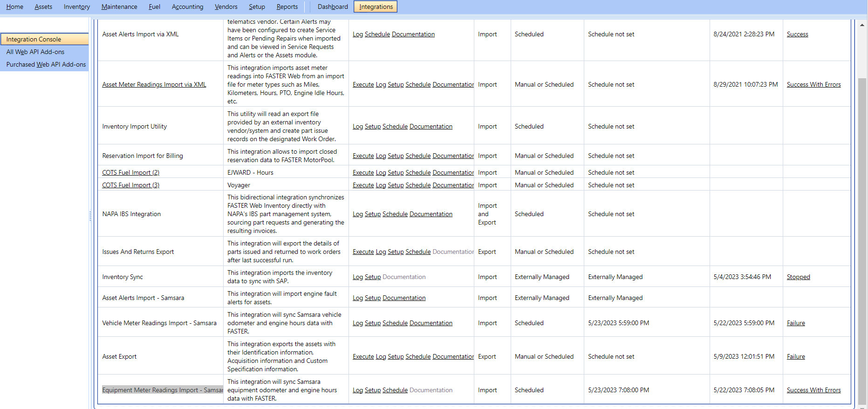Open Documentation for Asset Alerts Import - Samsara
The width and height of the screenshot is (868, 409).
point(404,298)
